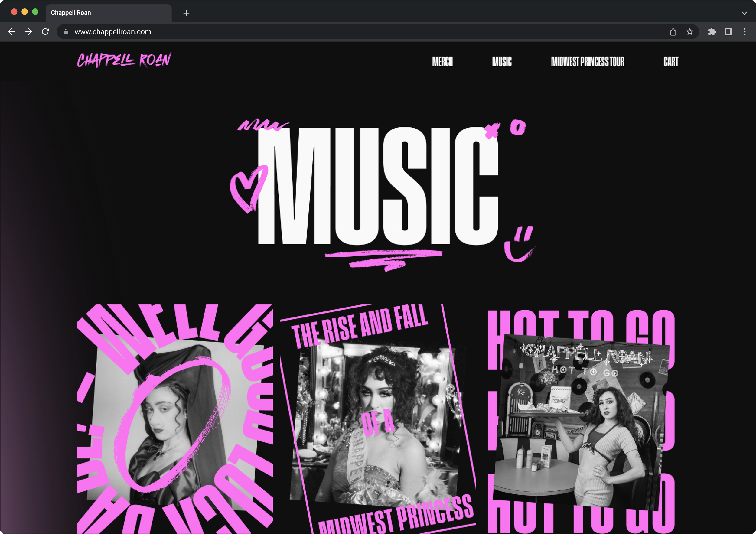Viewport: 756px width, 534px height.
Task: Click the browser forward arrow
Action: tap(28, 32)
